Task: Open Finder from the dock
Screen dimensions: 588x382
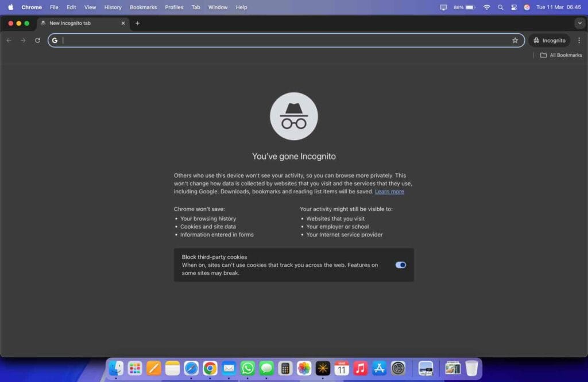Action: [x=116, y=368]
